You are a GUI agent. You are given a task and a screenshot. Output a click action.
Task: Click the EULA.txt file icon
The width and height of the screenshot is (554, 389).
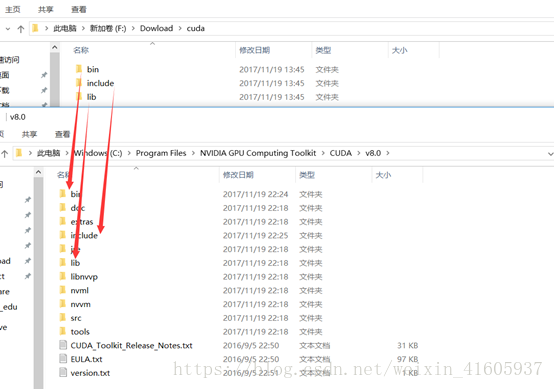63,359
